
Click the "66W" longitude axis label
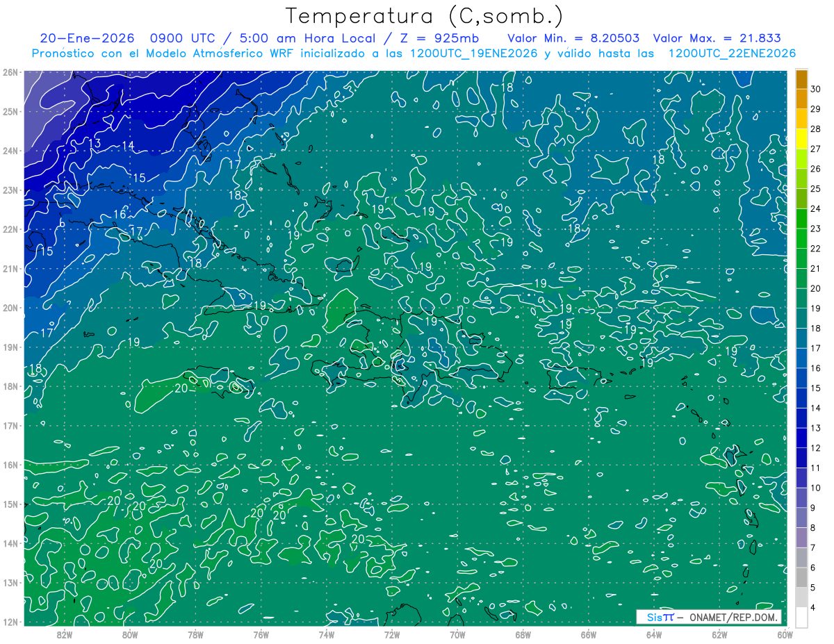coord(588,634)
